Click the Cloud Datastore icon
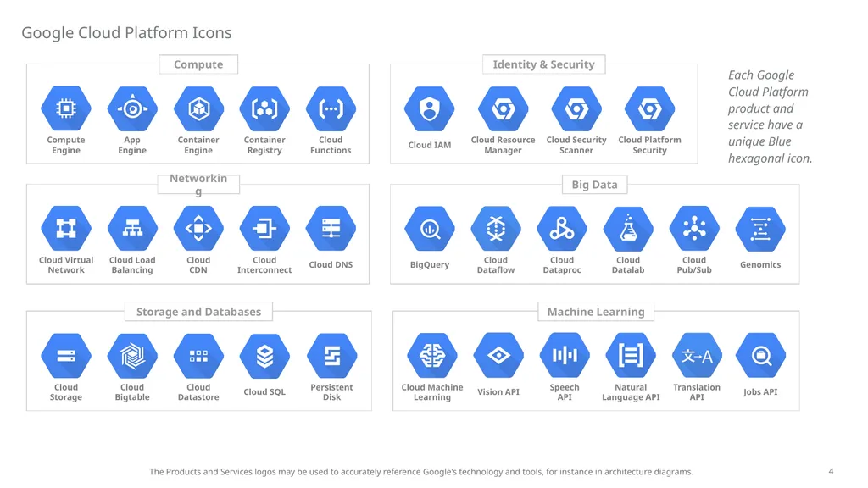 (x=198, y=356)
